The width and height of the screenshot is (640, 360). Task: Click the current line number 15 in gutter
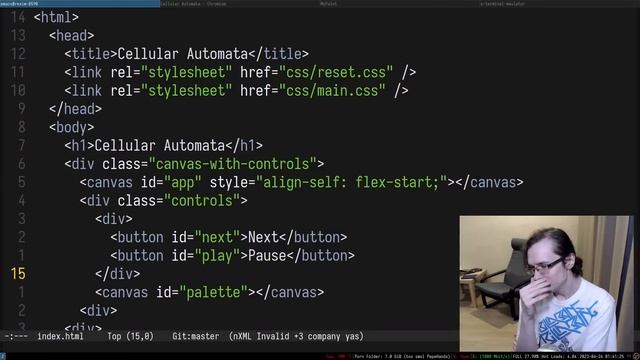coord(18,274)
